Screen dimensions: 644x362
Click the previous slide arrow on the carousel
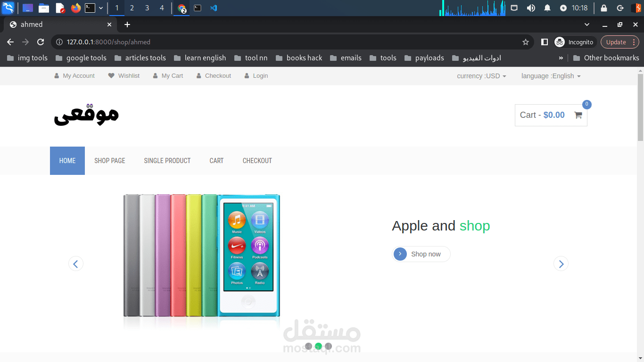pos(76,263)
